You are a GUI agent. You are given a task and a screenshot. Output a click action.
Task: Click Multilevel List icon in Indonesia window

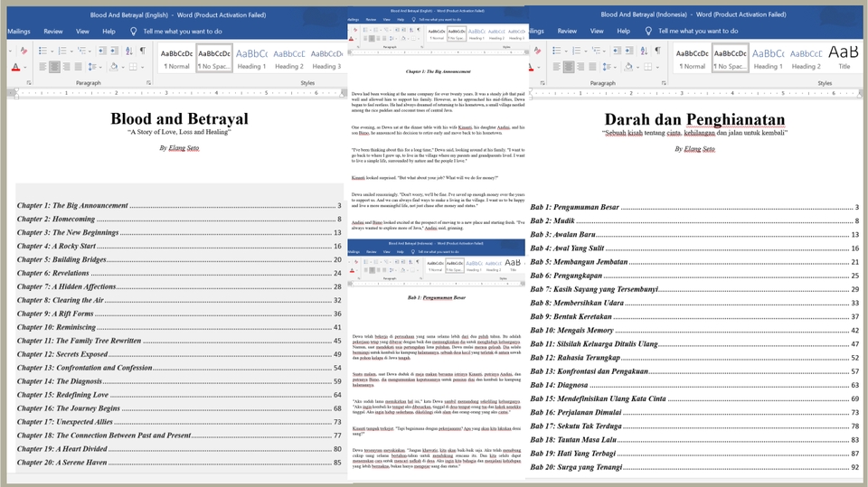click(596, 51)
